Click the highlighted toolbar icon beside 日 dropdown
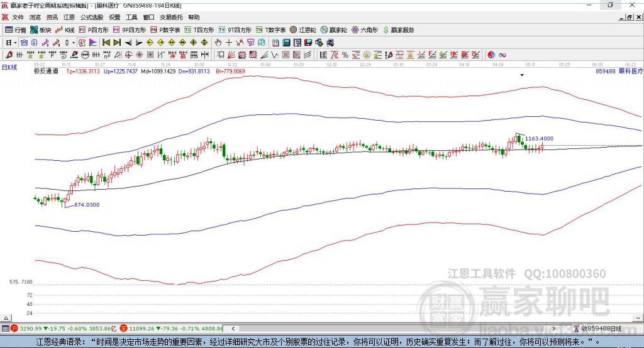Image resolution: width=644 pixels, height=348 pixels. coord(25,43)
